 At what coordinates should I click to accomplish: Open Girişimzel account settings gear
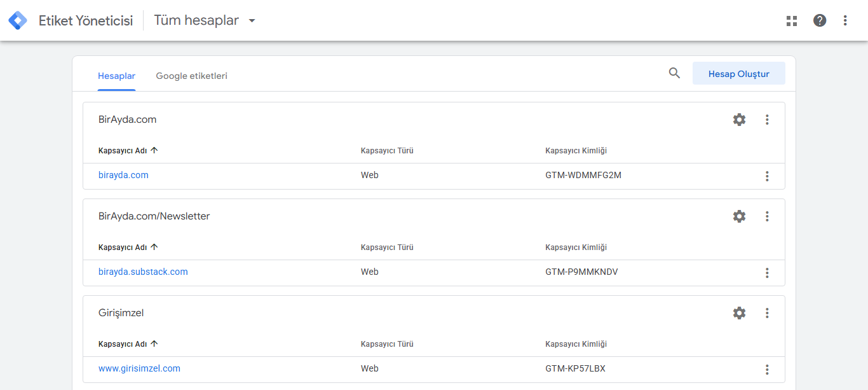click(739, 313)
